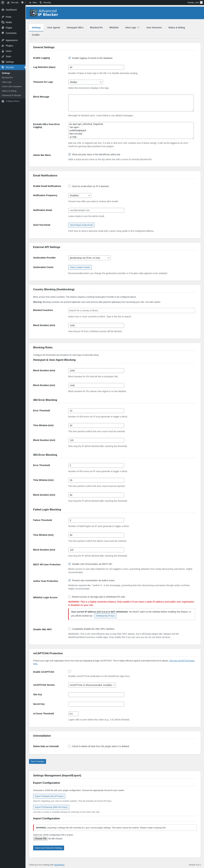This screenshot has width=204, height=868.
Task: Click the Users icon in sidebar
Action: pos(3,51)
